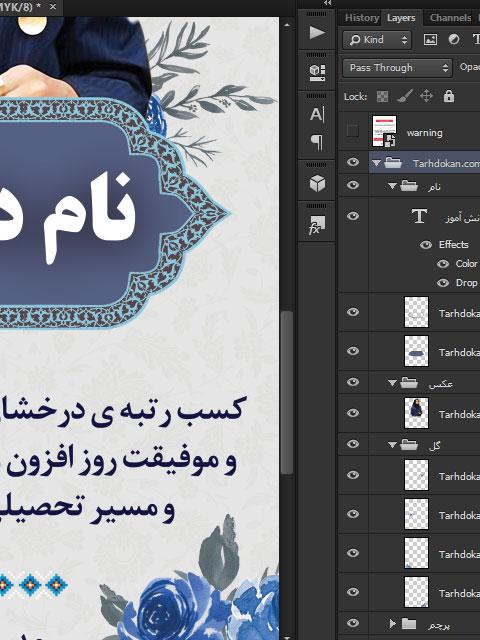The height and width of the screenshot is (640, 480).
Task: Select the blue shape layer thumbnail
Action: (x=416, y=351)
